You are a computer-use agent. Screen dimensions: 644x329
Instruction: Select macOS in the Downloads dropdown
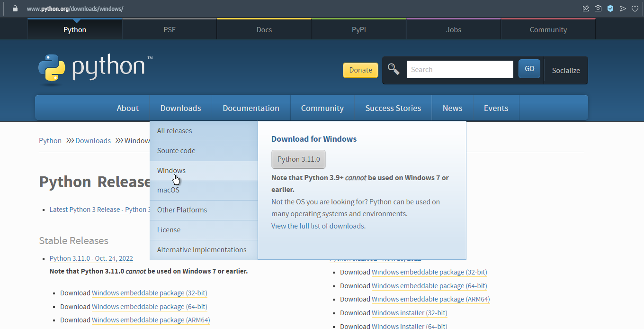(204, 190)
